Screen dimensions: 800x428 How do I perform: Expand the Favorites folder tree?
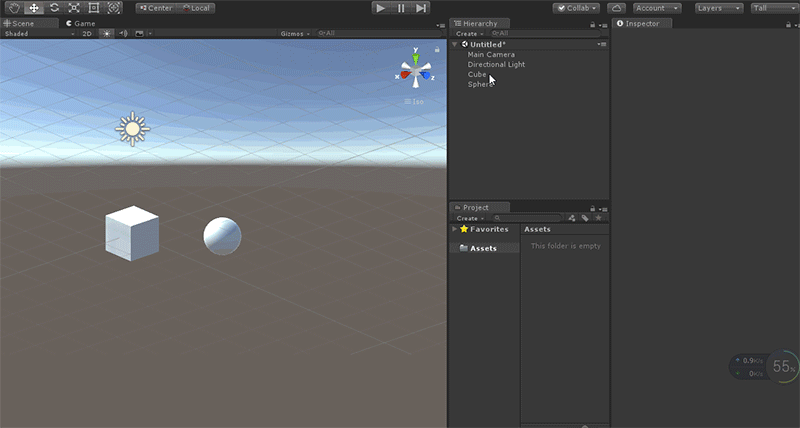455,229
